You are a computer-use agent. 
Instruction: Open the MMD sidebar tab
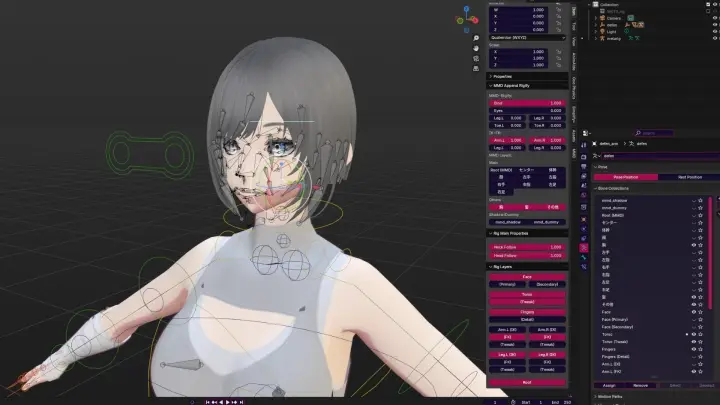pyautogui.click(x=574, y=153)
